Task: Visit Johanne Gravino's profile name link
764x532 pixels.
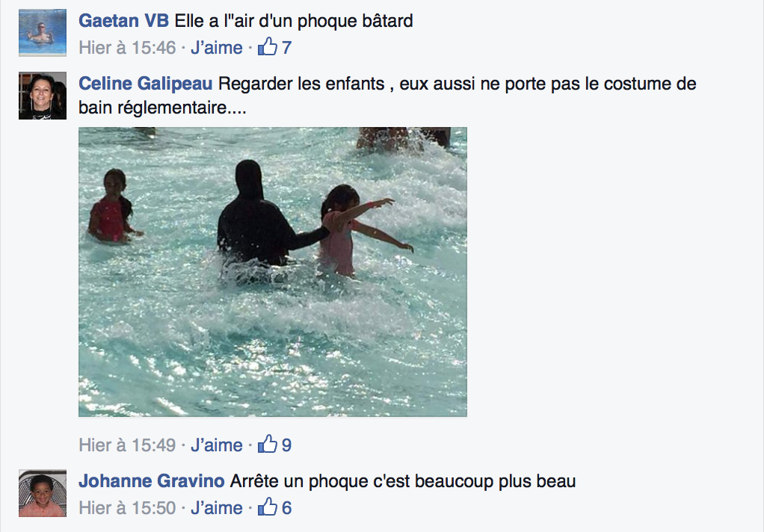Action: coord(152,481)
